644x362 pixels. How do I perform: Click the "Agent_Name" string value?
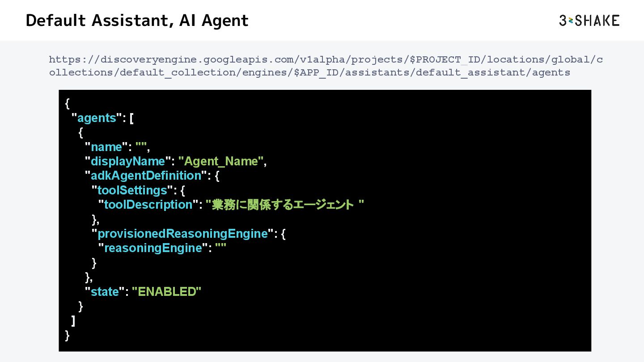point(221,161)
